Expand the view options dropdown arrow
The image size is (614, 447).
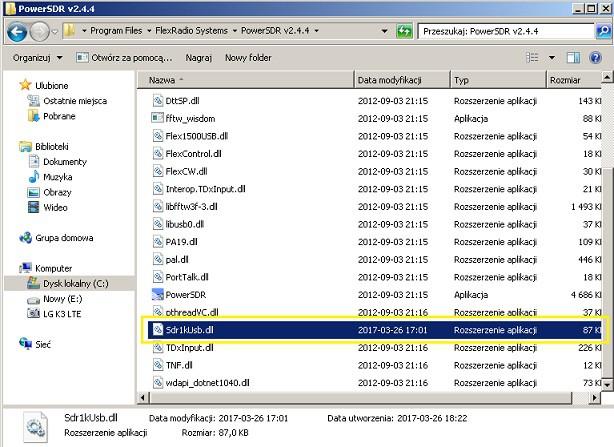(552, 58)
